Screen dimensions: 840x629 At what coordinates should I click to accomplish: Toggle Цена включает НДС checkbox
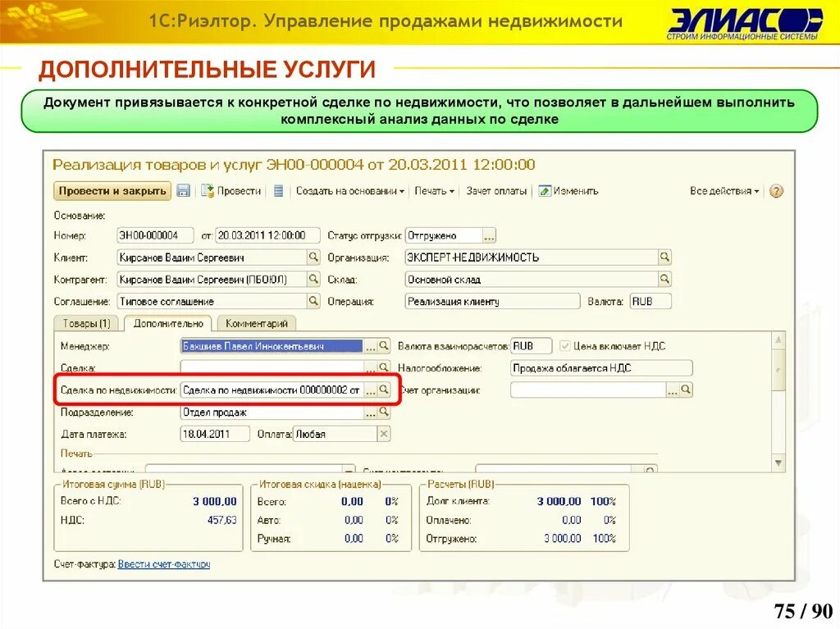[x=564, y=346]
